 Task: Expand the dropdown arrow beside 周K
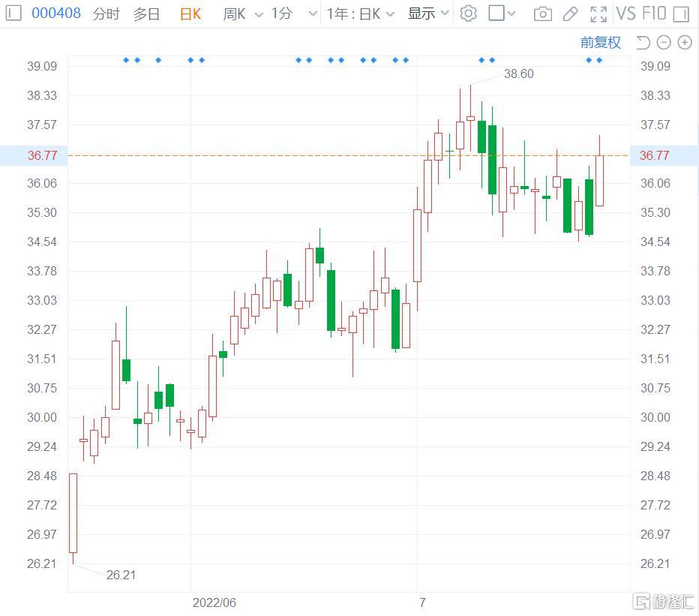259,15
